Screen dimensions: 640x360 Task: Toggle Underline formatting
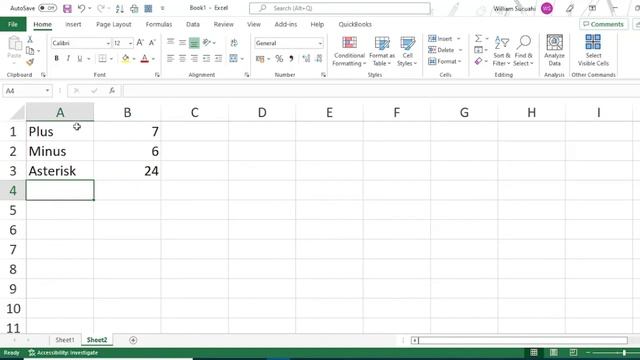click(80, 59)
